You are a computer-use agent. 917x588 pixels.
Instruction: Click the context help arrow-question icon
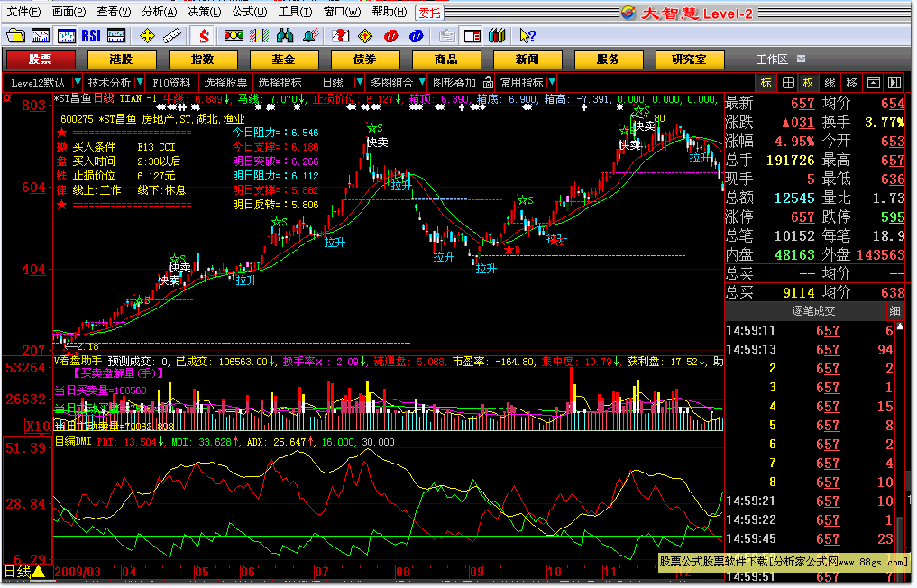pos(527,36)
